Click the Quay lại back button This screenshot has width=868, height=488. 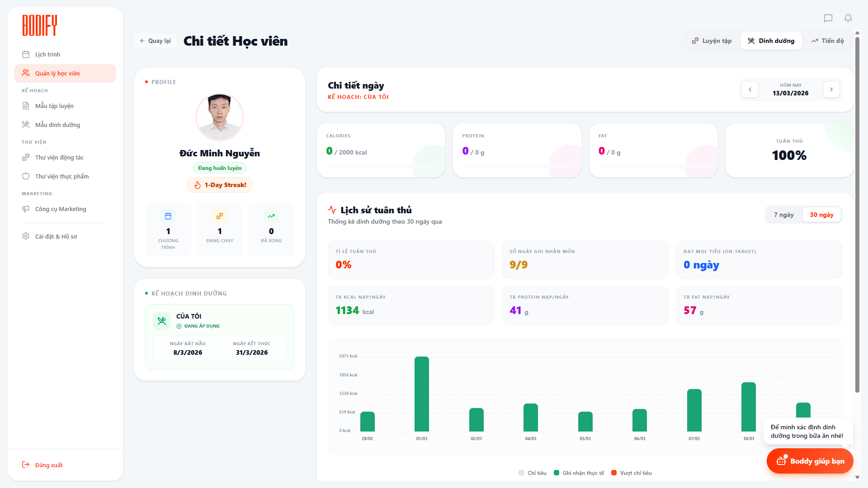click(x=155, y=41)
